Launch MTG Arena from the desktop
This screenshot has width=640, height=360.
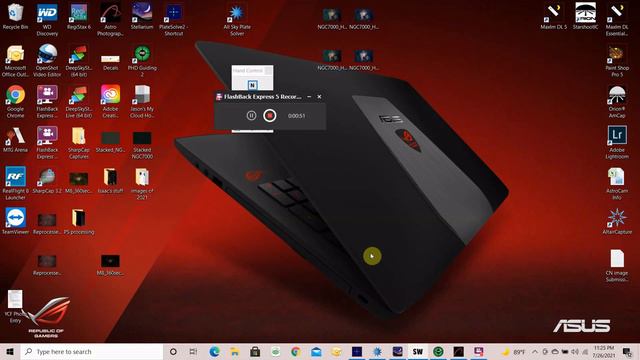pyautogui.click(x=15, y=140)
